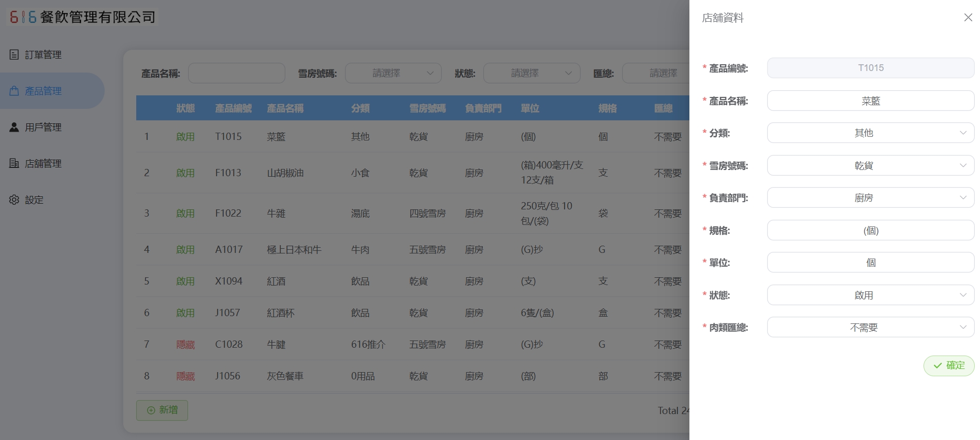Open 用戶管理 from the sidebar menu
The height and width of the screenshot is (440, 980).
[44, 127]
